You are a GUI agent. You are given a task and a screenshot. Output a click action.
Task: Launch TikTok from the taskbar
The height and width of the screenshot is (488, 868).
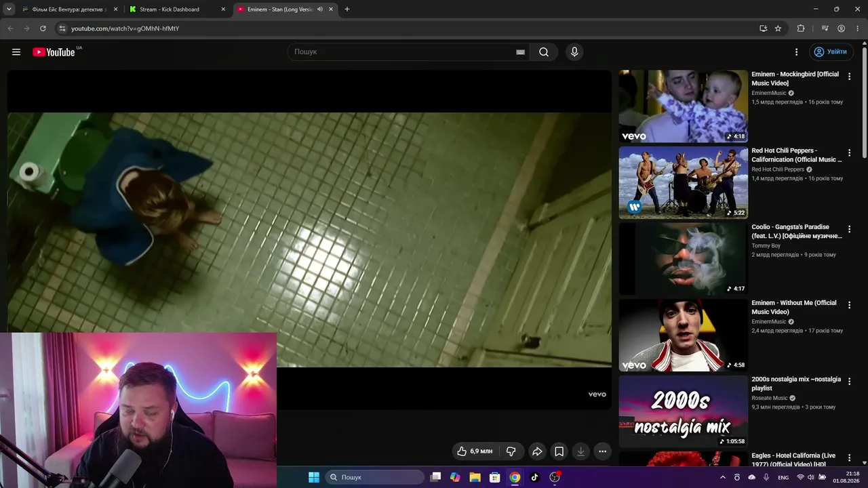coord(534,477)
